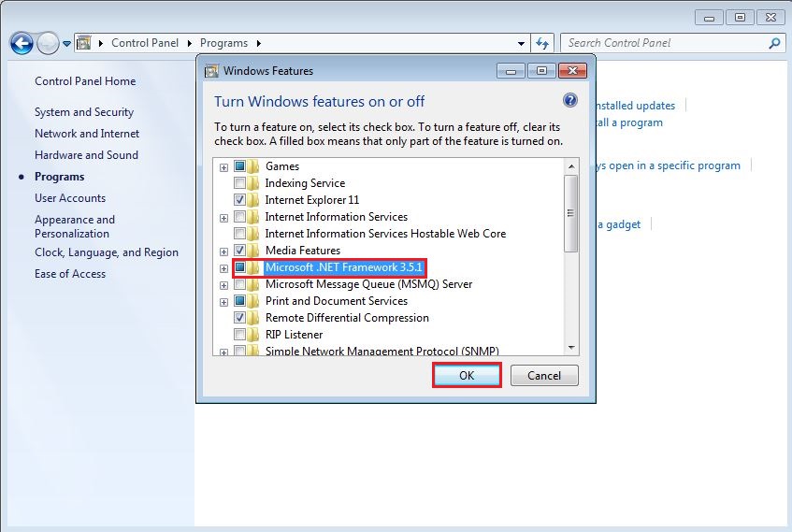The width and height of the screenshot is (792, 532).
Task: Click Print and Document Services folder icon
Action: coord(253,301)
